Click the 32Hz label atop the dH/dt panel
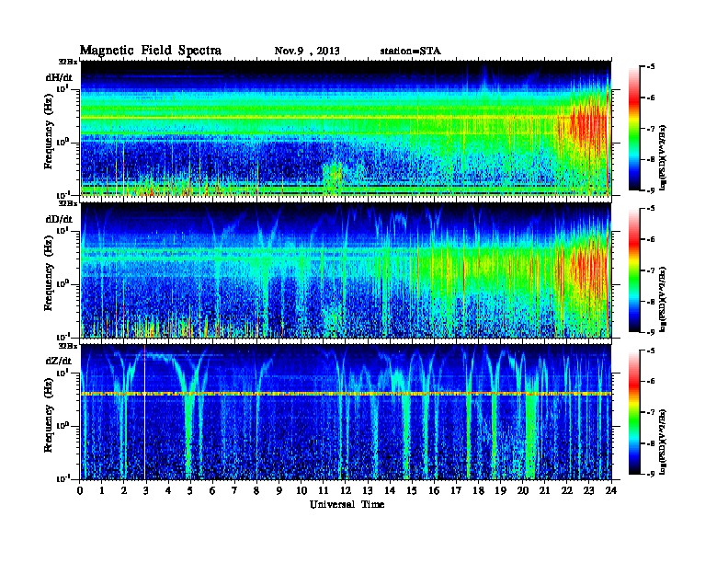 point(67,61)
